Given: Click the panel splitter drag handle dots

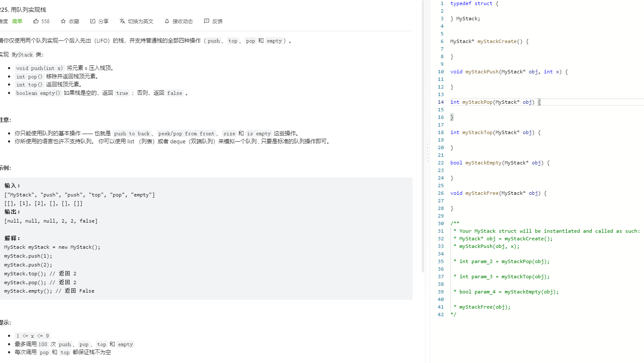Looking at the screenshot, I should (x=427, y=153).
